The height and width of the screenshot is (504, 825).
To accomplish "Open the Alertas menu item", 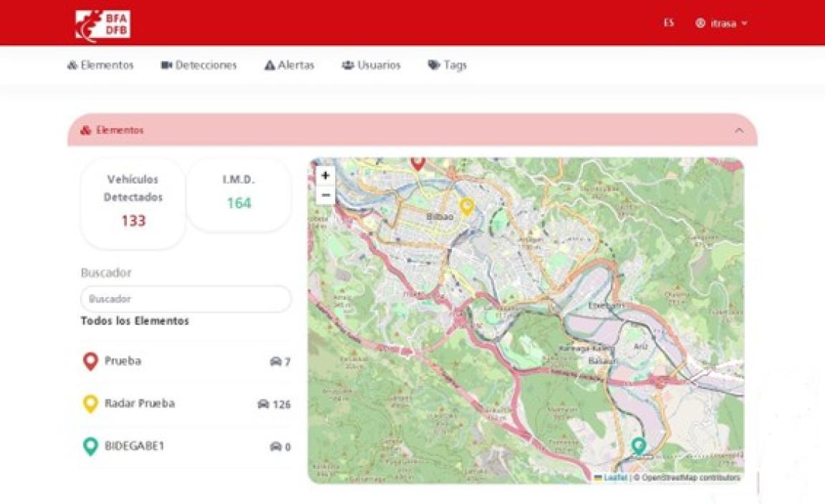I will 289,65.
